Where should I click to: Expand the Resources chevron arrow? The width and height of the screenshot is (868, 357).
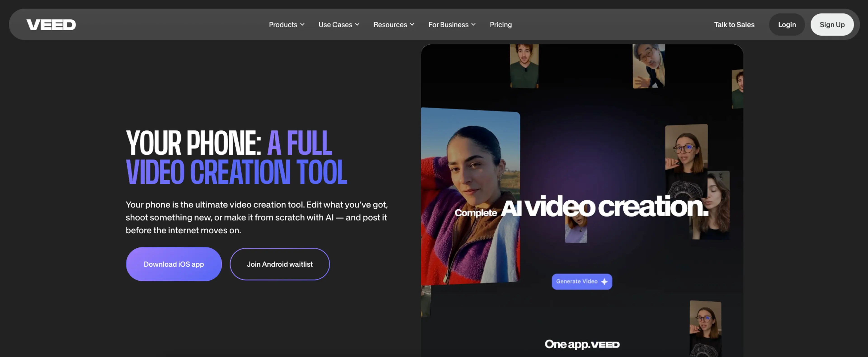point(412,25)
